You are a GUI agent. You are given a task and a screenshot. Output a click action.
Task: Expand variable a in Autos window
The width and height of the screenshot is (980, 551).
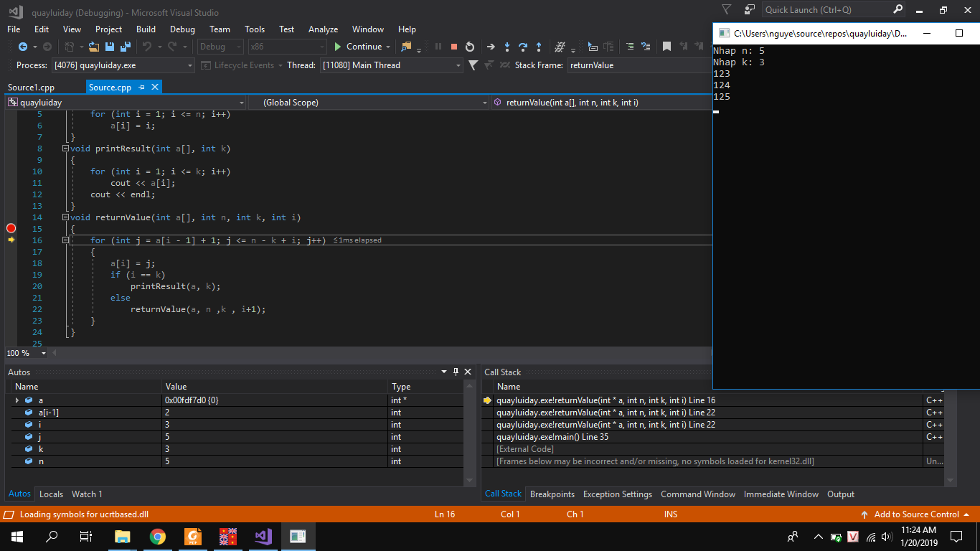(17, 400)
